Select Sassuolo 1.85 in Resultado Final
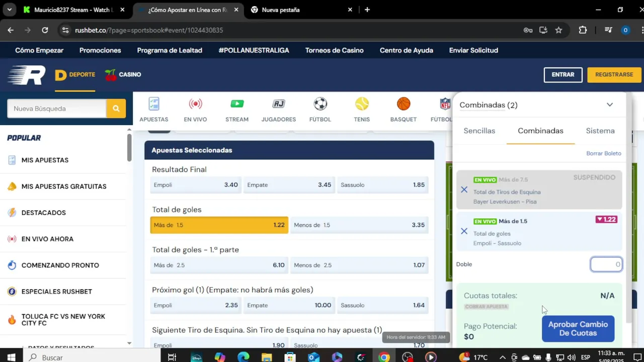644x362 pixels. pyautogui.click(x=383, y=185)
